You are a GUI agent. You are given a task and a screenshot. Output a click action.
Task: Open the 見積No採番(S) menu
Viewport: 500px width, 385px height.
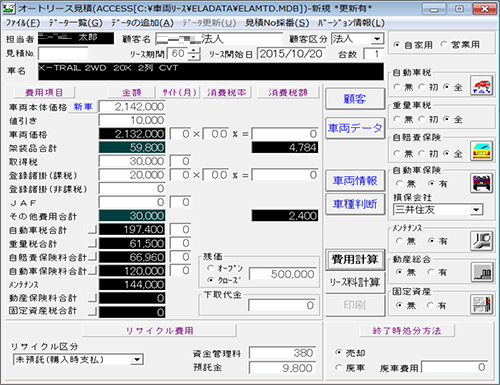[277, 23]
